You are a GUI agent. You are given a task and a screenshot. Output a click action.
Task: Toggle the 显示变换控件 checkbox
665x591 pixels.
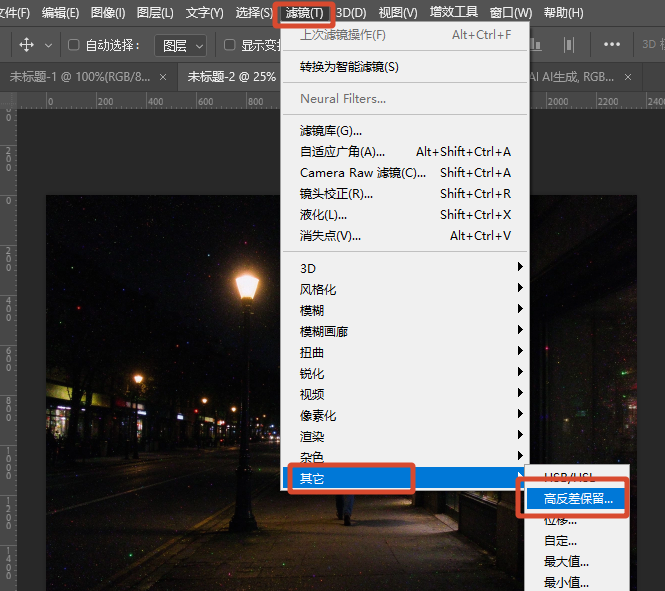[x=229, y=45]
